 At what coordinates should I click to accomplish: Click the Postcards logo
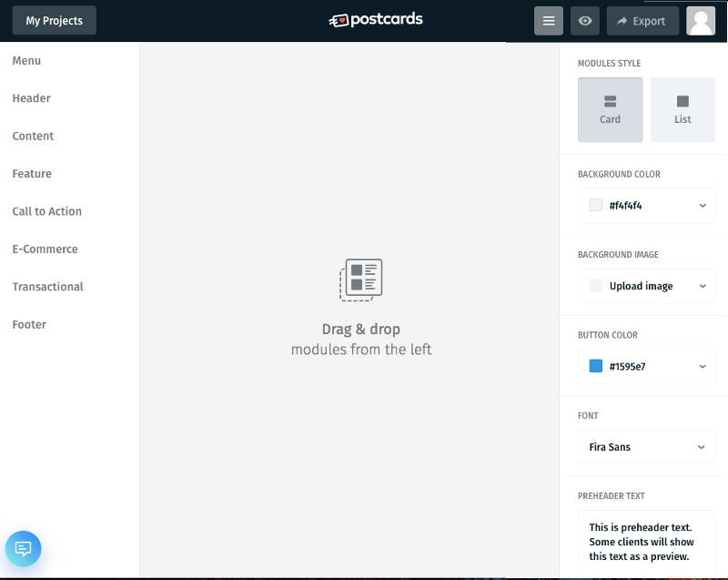click(376, 20)
